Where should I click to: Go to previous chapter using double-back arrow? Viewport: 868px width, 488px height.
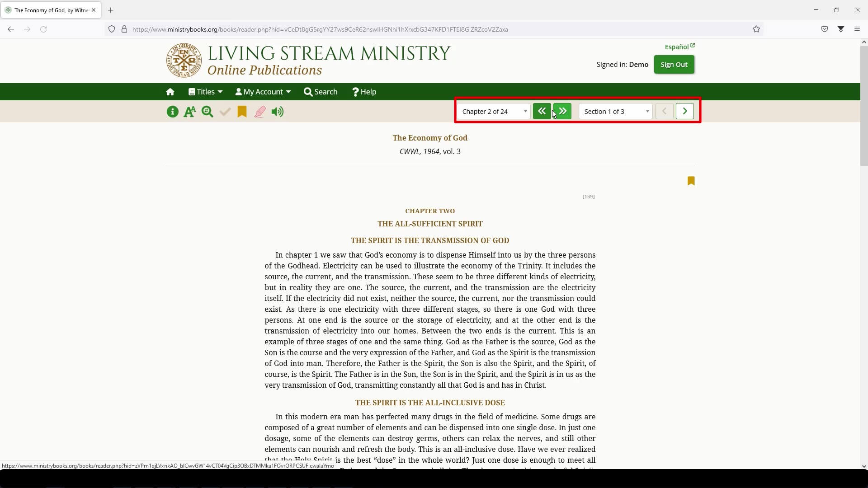tap(541, 112)
